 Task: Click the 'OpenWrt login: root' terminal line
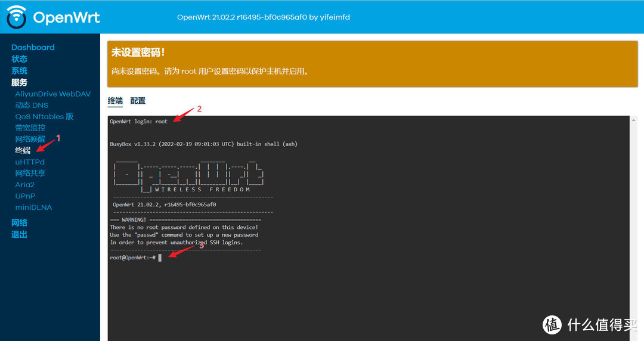tap(138, 122)
